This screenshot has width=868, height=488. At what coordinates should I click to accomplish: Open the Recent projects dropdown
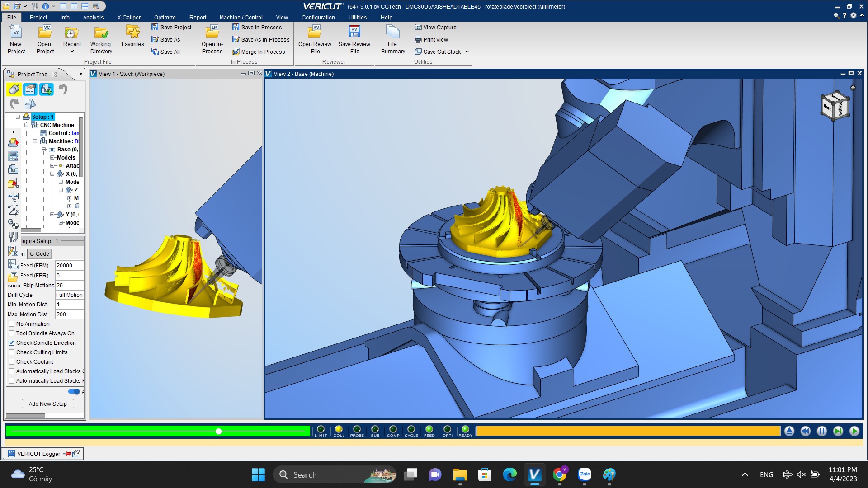pos(72,51)
